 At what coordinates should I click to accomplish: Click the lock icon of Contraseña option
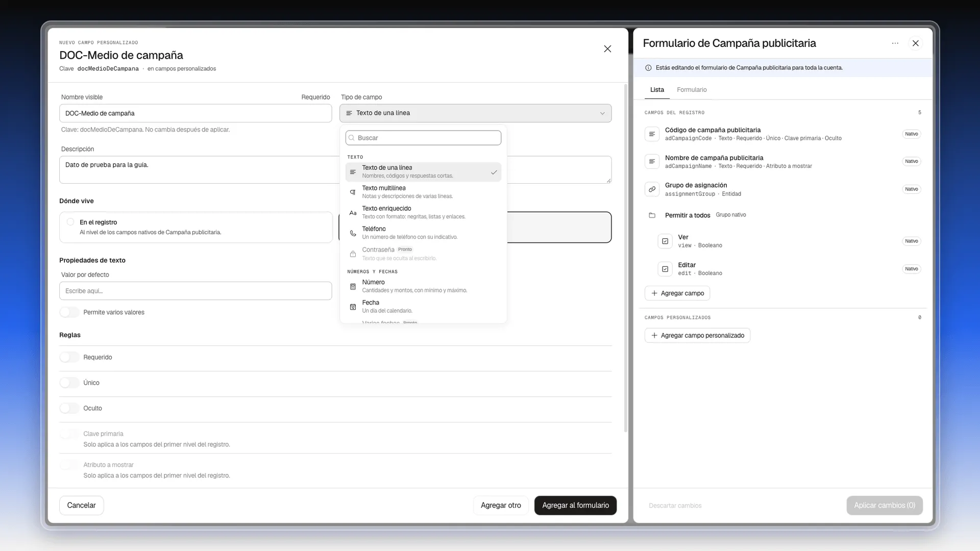353,254
